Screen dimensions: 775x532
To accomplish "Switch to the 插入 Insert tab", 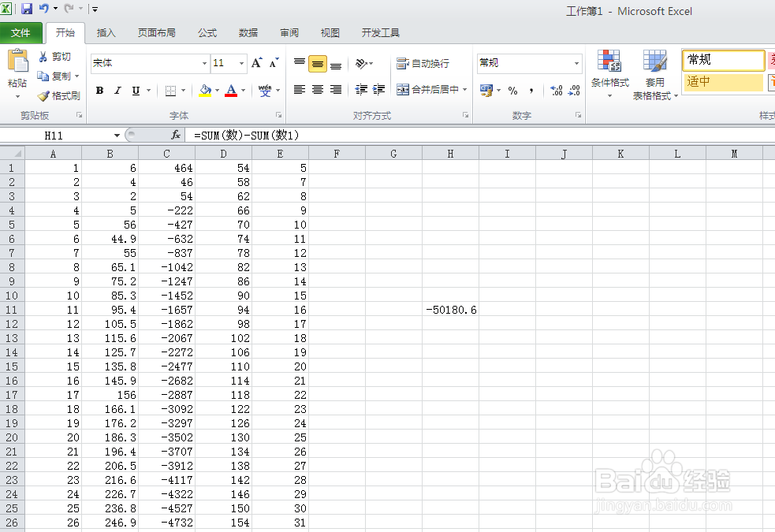I will (106, 33).
